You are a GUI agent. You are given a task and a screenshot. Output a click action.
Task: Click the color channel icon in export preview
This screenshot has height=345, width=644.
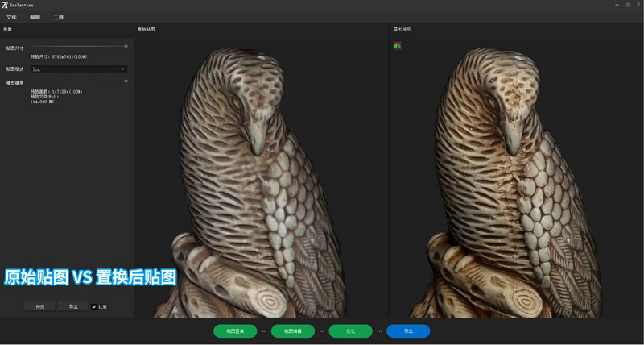[x=397, y=46]
